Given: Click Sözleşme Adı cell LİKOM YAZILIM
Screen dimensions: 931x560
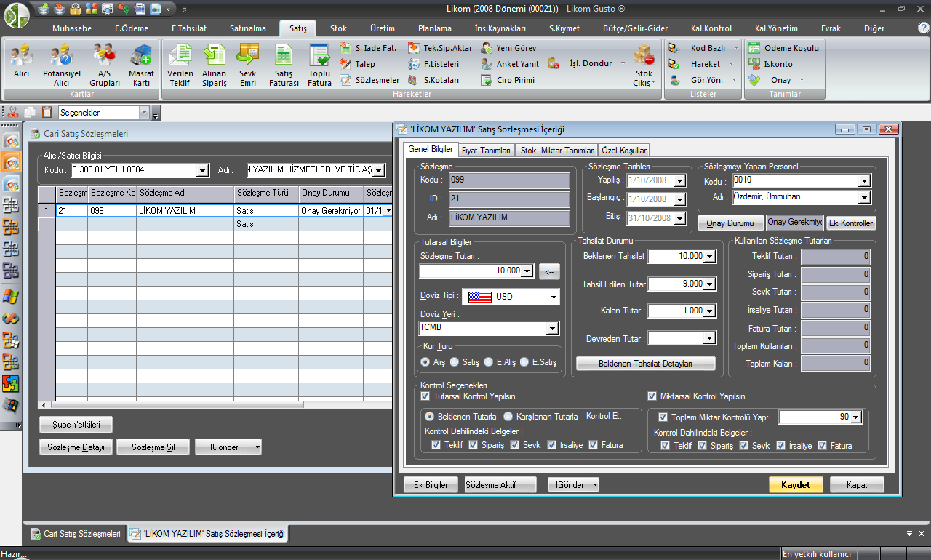Looking at the screenshot, I should coord(185,210).
